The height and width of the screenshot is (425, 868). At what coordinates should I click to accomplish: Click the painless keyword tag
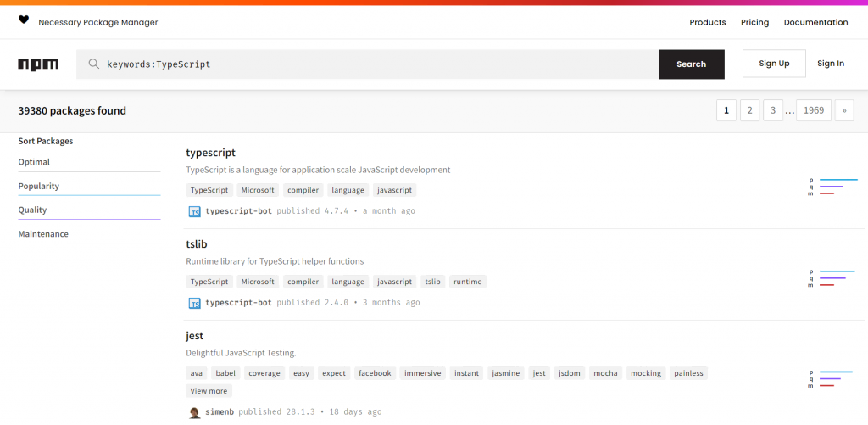coord(688,373)
